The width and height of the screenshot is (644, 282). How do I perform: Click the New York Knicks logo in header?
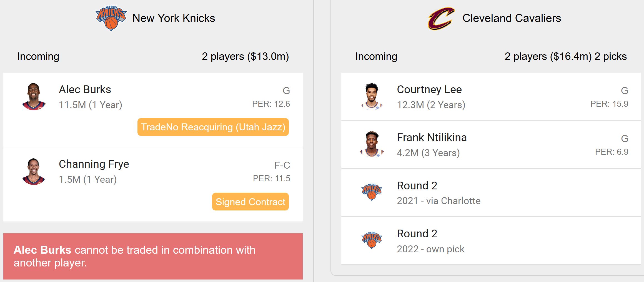[111, 18]
